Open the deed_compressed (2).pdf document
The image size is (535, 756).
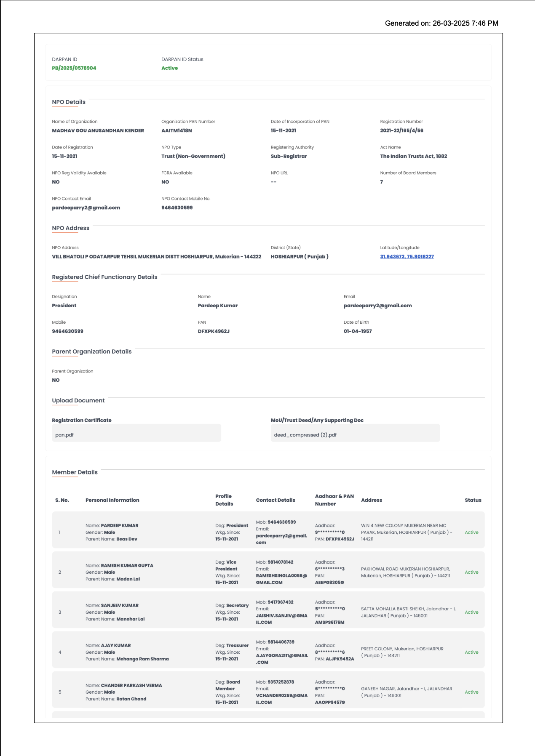305,435
